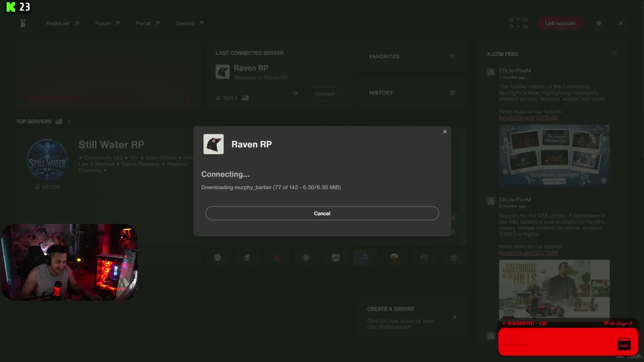Open the Forum link

point(107,23)
